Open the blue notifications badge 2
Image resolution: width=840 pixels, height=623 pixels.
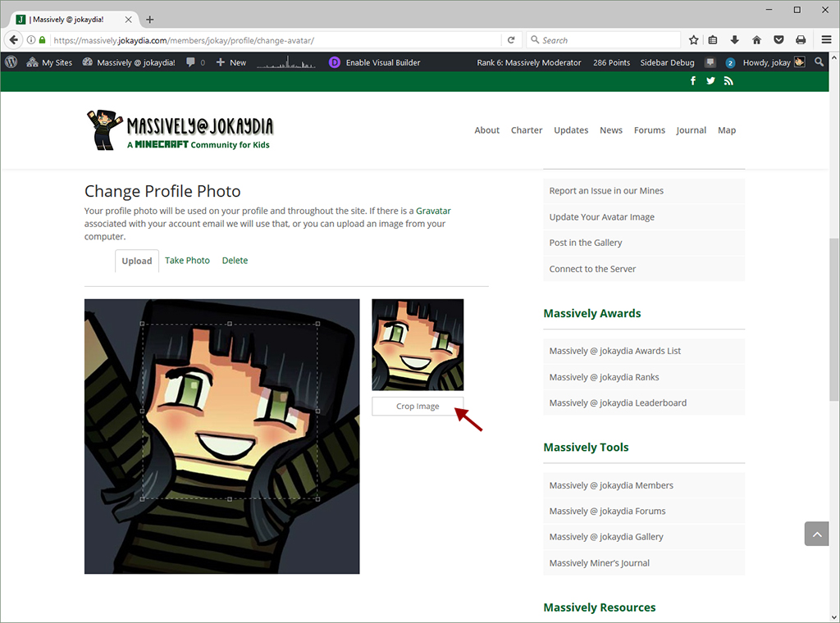(730, 62)
